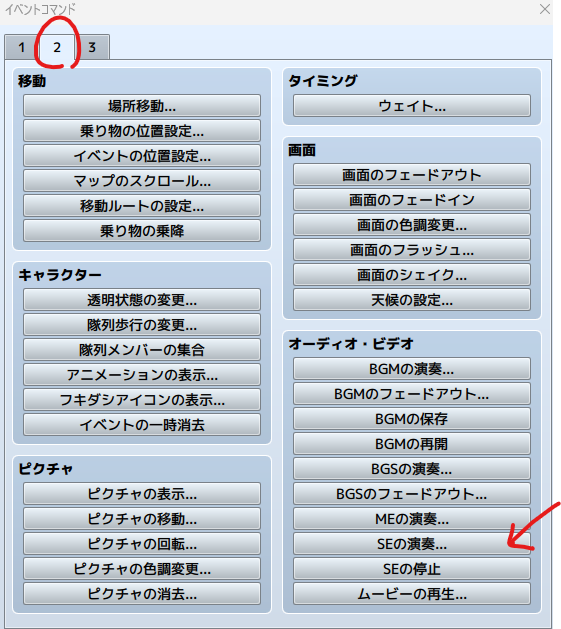Open ピクチャの表示... command
This screenshot has width=561, height=629.
142,493
